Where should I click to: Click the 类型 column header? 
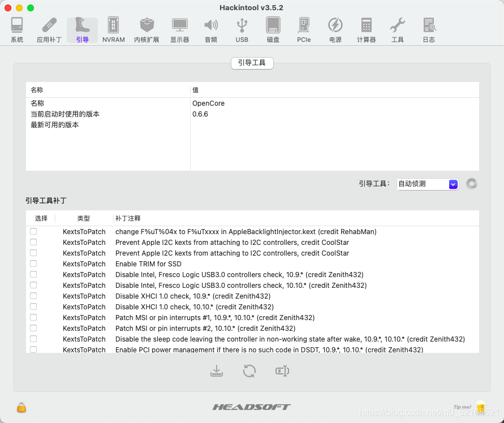point(84,218)
